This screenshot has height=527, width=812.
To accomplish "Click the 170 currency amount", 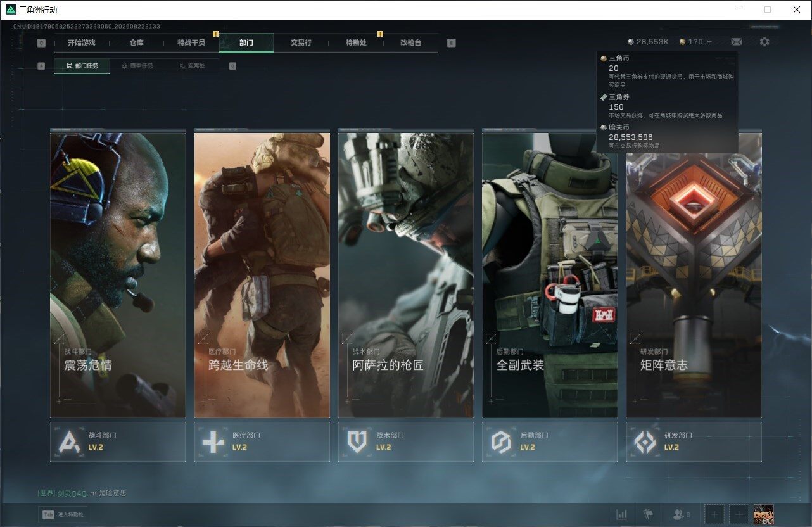I will point(695,42).
